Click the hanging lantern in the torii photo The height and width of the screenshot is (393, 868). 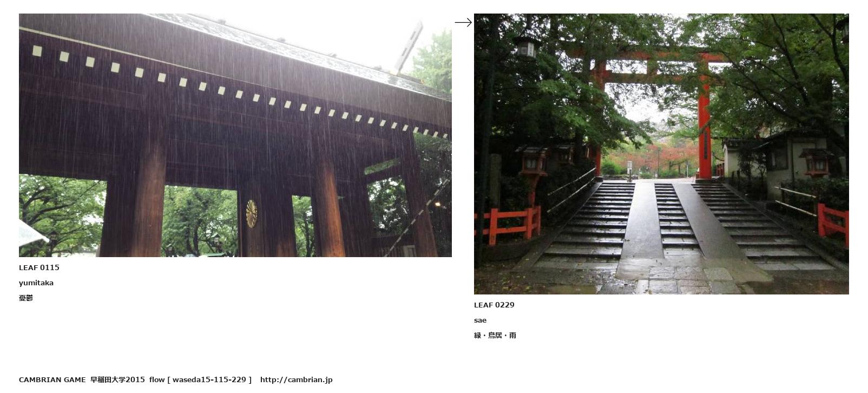pyautogui.click(x=526, y=48)
